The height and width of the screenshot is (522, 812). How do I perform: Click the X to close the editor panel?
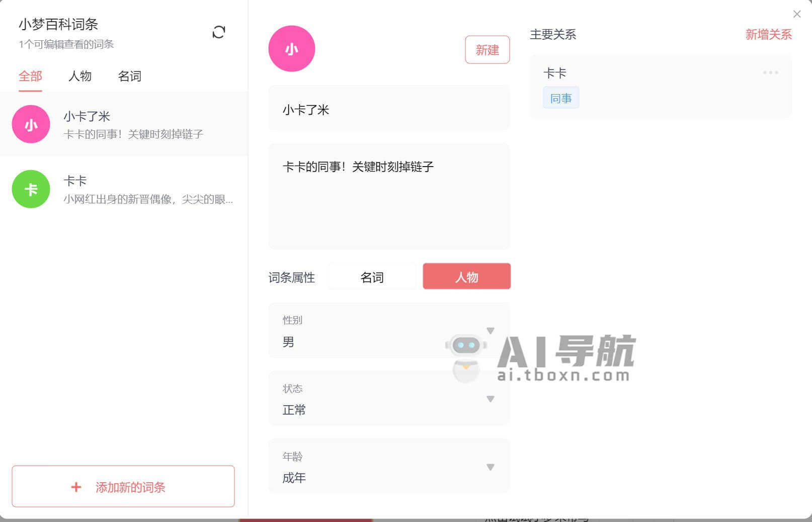click(x=797, y=14)
